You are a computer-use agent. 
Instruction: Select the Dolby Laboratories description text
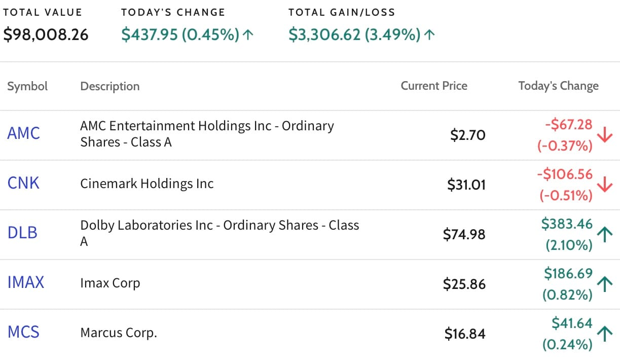click(220, 233)
